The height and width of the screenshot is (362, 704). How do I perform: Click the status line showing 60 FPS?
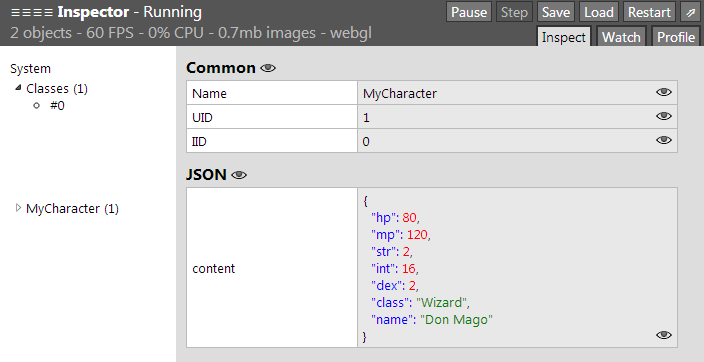click(x=191, y=33)
